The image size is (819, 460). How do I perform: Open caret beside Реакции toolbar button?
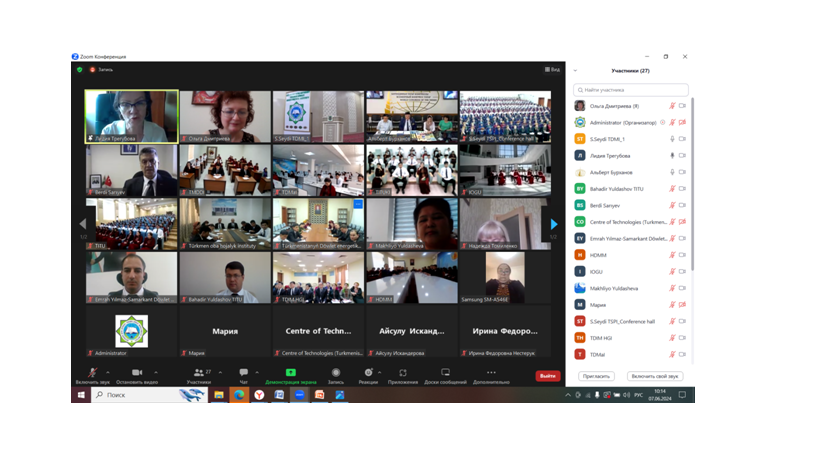(x=379, y=372)
